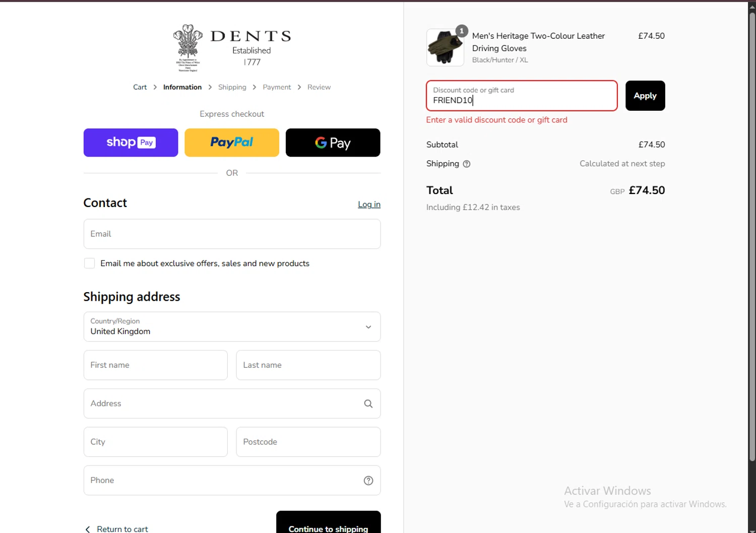Click the address search magnifier icon
The height and width of the screenshot is (533, 756).
368,404
